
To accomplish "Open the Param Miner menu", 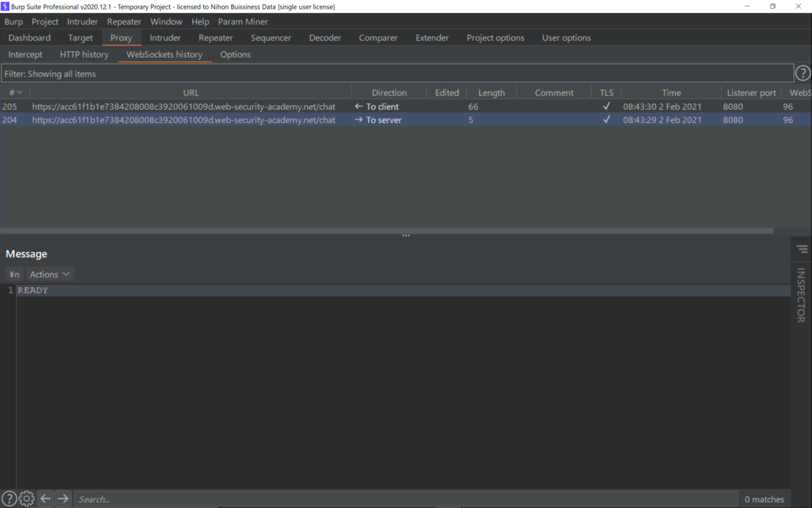I will (x=243, y=22).
